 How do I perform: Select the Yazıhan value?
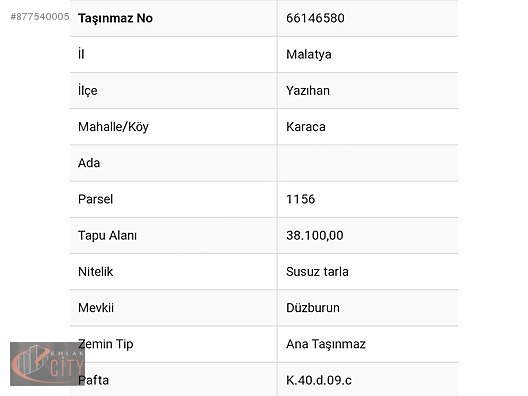click(308, 91)
